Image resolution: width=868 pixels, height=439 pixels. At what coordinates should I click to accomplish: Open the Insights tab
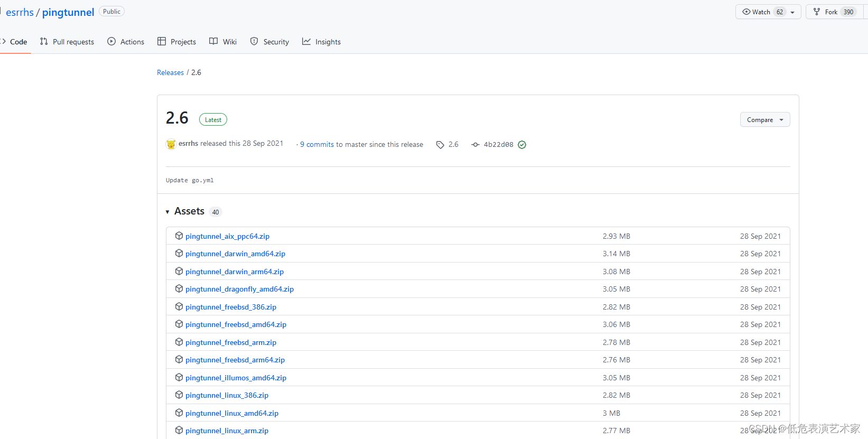pyautogui.click(x=321, y=42)
